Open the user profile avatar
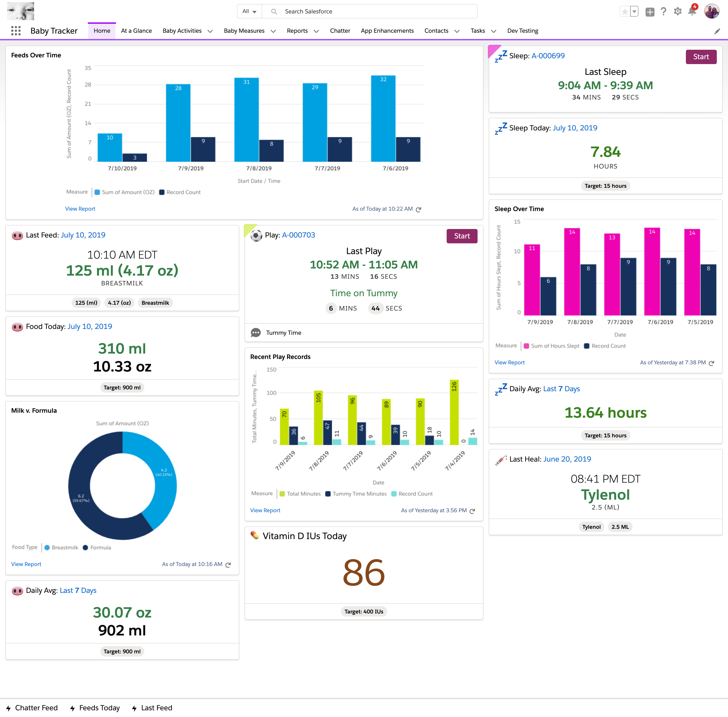Image resolution: width=728 pixels, height=717 pixels. pyautogui.click(x=711, y=11)
